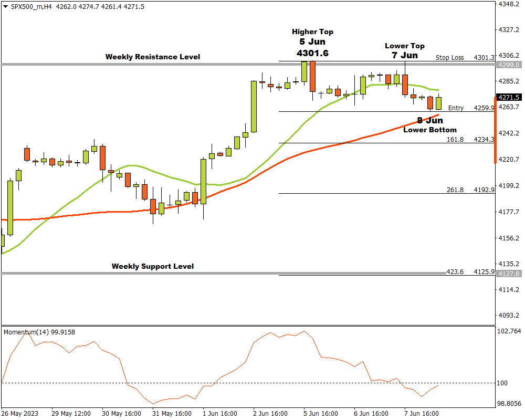Select the Higher Top 4301.6 annotation
525x420 pixels.
coord(312,43)
